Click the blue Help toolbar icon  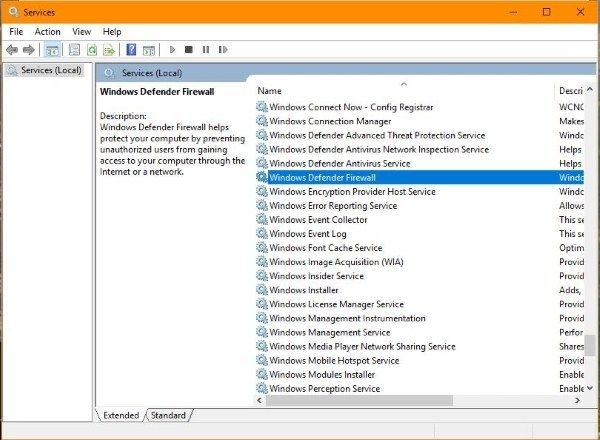[131, 49]
